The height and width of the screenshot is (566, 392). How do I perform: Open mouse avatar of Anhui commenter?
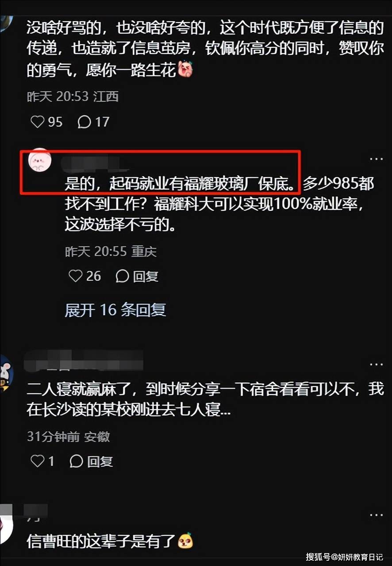tap(6, 373)
